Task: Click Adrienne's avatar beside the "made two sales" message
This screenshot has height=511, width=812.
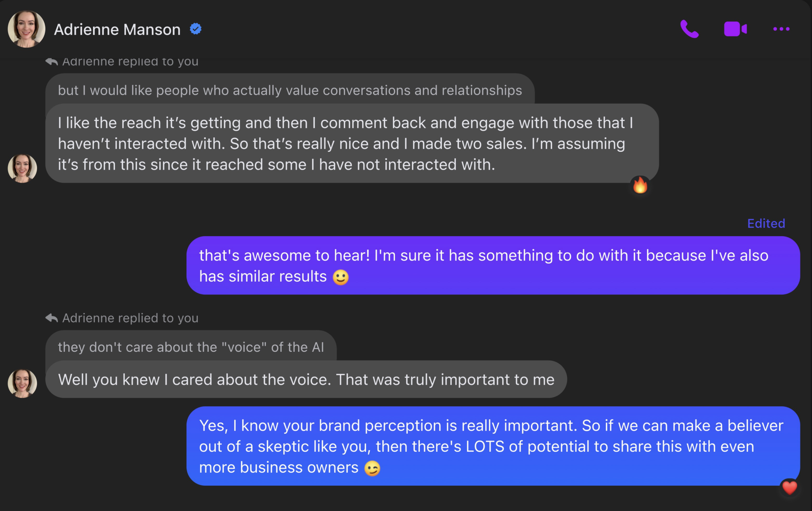Action: click(22, 168)
